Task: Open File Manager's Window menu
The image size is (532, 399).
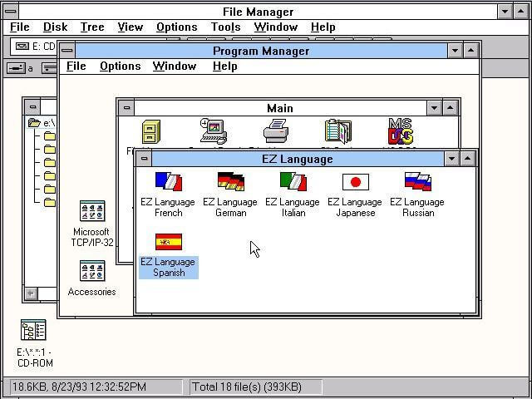Action: [x=276, y=27]
